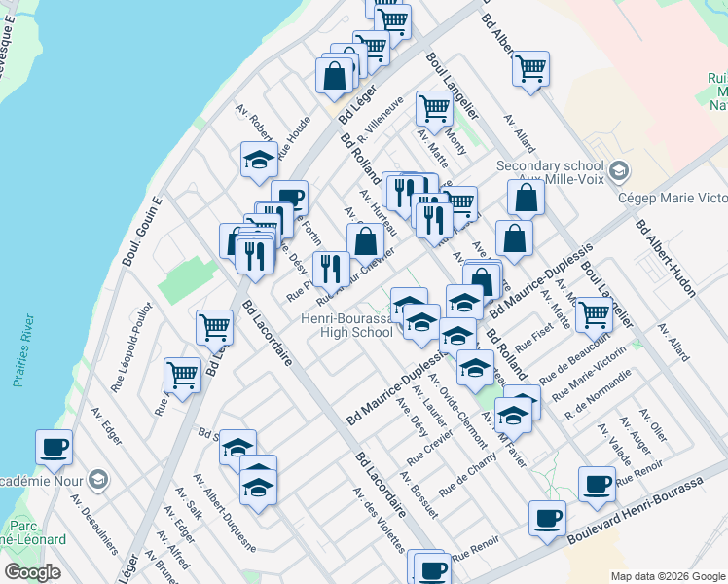Click the Rue Crevier street label

point(430,448)
